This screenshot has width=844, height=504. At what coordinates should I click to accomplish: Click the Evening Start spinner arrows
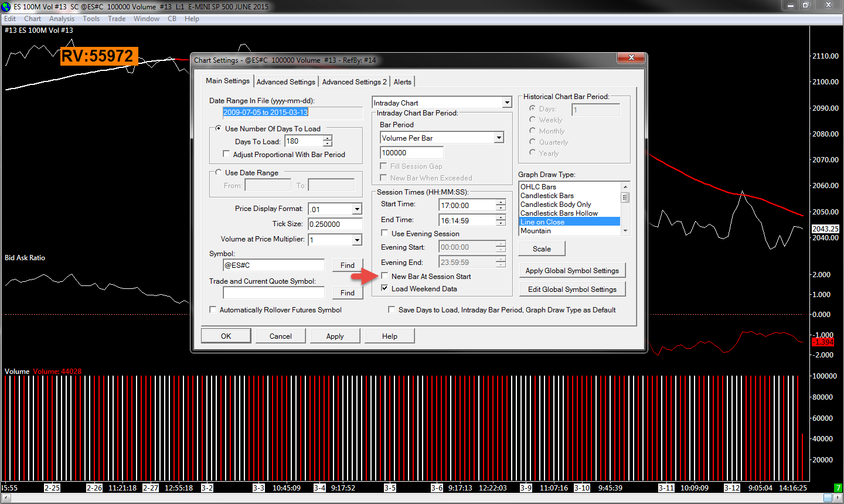click(x=501, y=247)
